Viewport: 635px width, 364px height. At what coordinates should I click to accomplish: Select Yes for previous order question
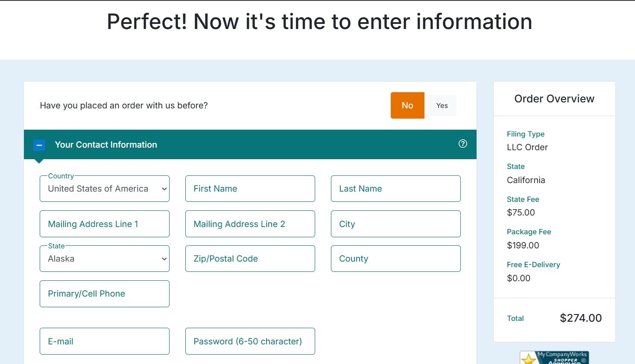coord(442,105)
